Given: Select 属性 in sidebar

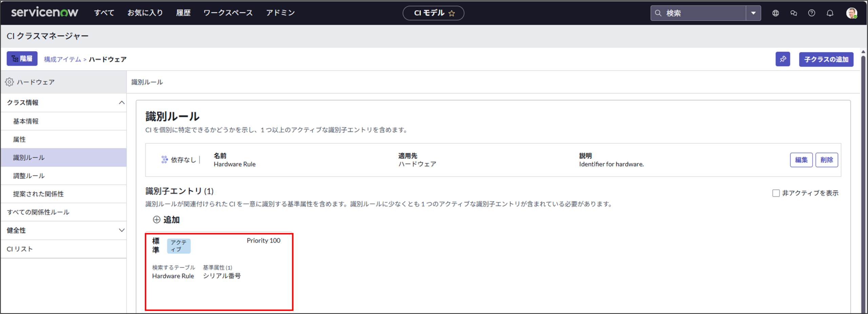Looking at the screenshot, I should tap(63, 139).
